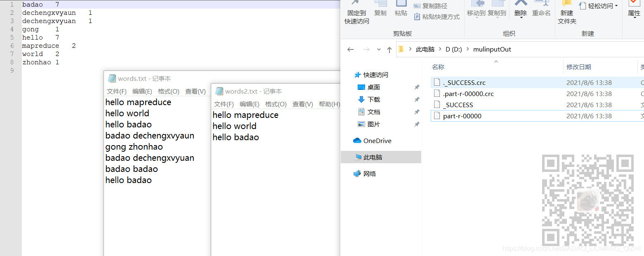Click the 删除 (Delete) icon
The image size is (644, 256).
(520, 9)
